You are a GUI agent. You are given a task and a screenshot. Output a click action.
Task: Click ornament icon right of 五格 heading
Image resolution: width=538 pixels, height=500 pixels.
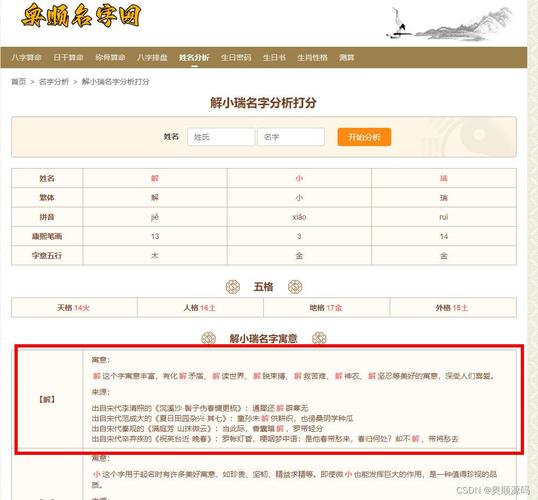coord(295,287)
